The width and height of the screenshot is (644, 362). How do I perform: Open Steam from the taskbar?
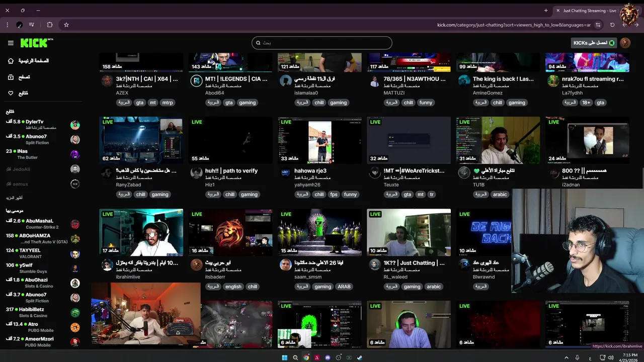[359, 357]
